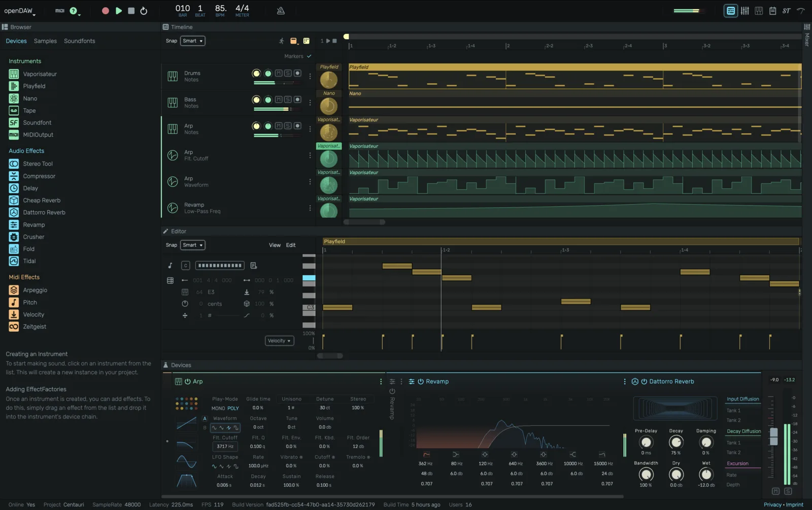Select the Soundfont instrument icon
Viewport: 812px width, 510px height.
point(14,123)
